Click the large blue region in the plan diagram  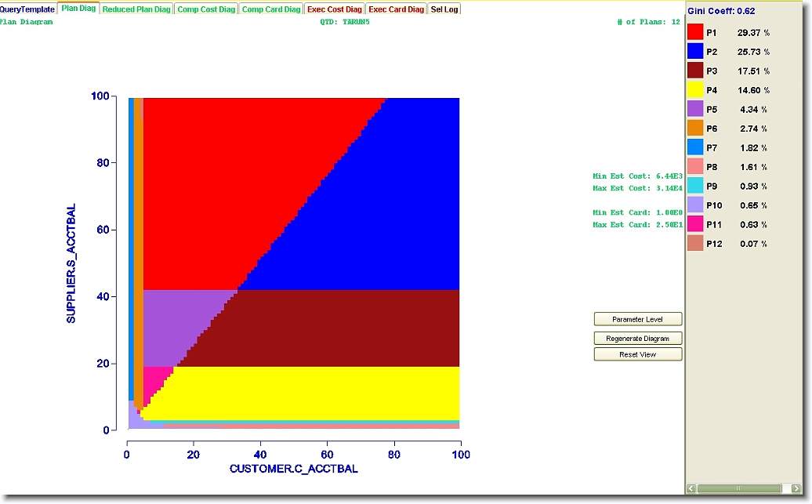click(373, 207)
